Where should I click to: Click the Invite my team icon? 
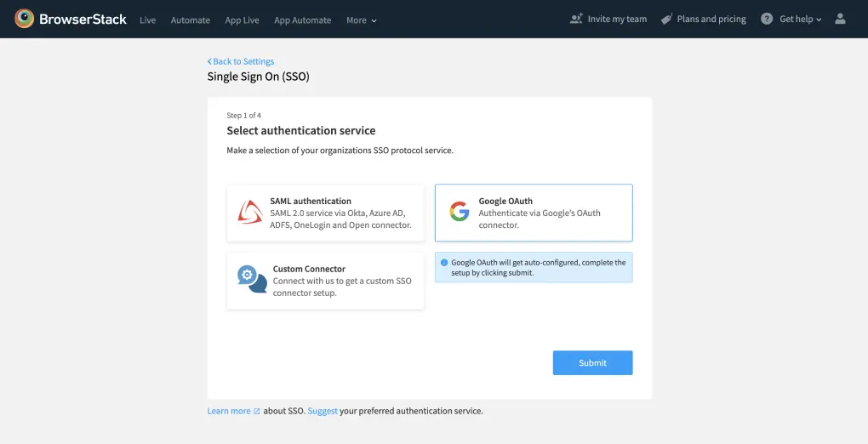pos(576,19)
